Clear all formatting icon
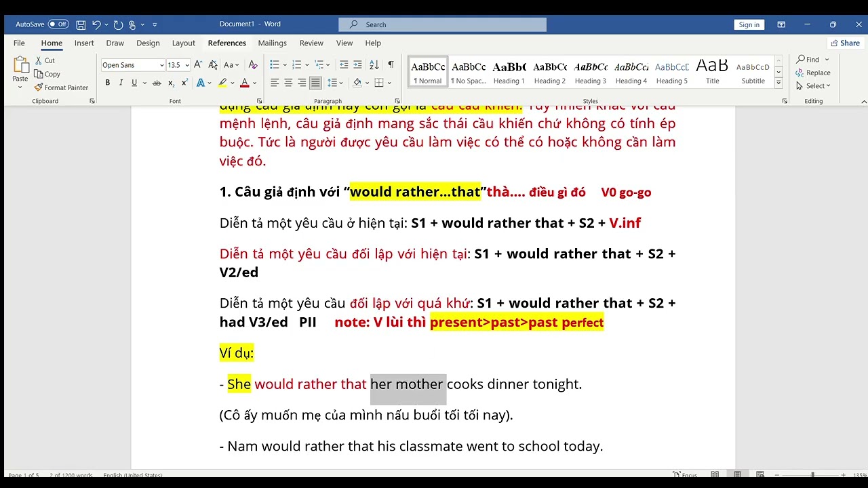 click(x=253, y=64)
